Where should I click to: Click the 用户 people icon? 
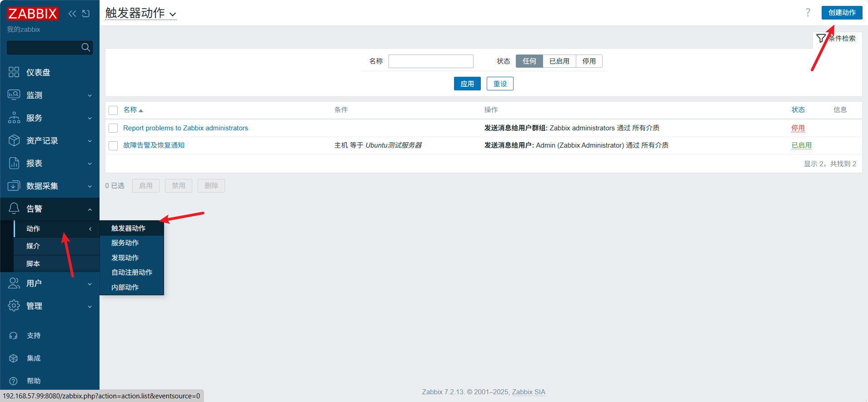click(14, 283)
